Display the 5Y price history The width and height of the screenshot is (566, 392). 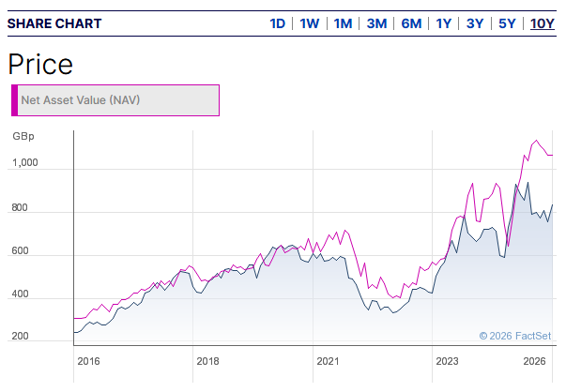pyautogui.click(x=507, y=23)
